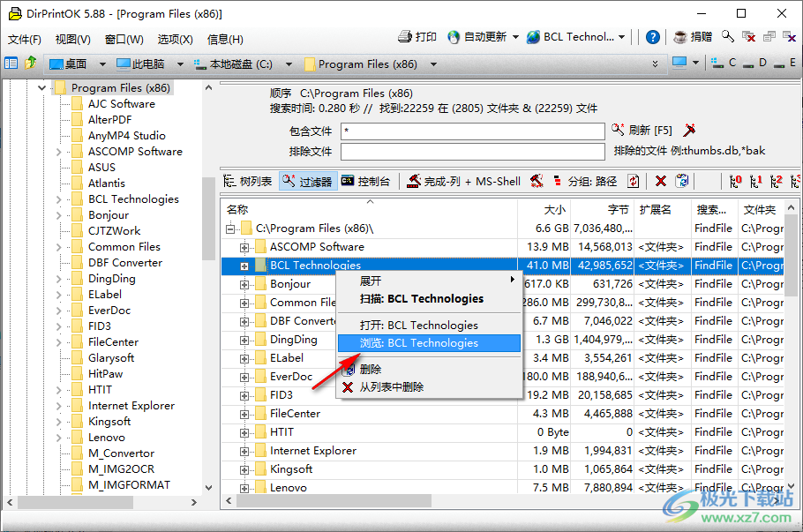The width and height of the screenshot is (803, 532).
Task: Open the 自动更新 dropdown arrow
Action: (514, 37)
